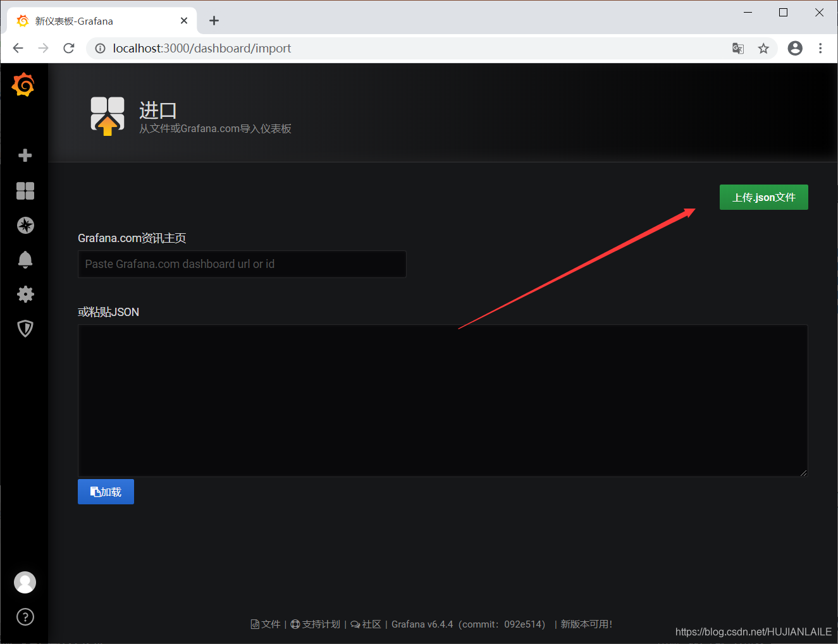Click the 或粘贴JSON label
This screenshot has height=644, width=838.
pyautogui.click(x=108, y=312)
